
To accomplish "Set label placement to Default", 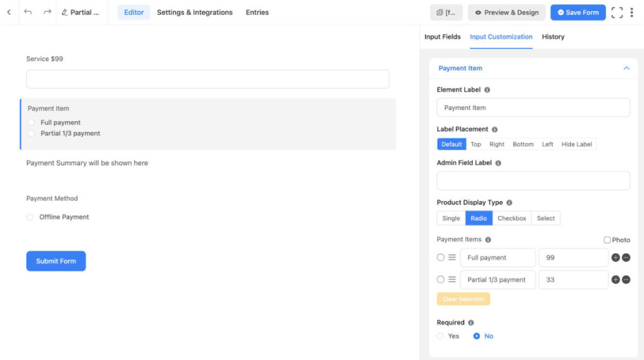I will pos(452,144).
